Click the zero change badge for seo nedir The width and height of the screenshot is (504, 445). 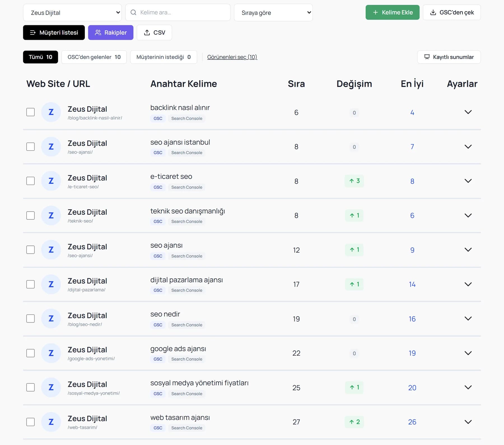(354, 319)
